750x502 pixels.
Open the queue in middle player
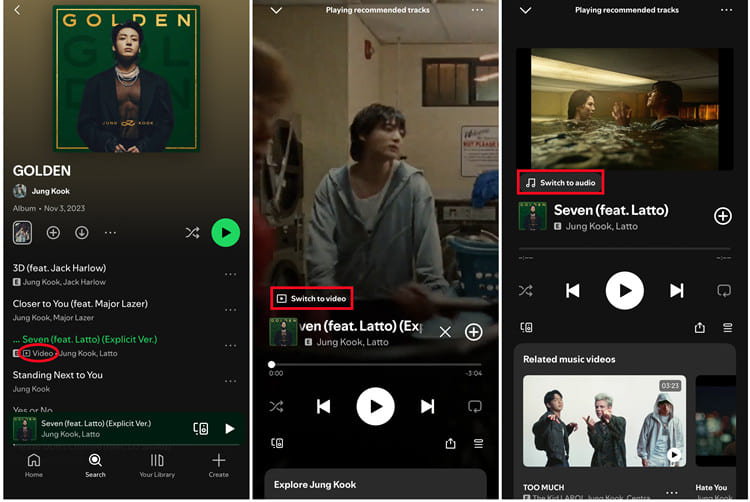pos(478,443)
